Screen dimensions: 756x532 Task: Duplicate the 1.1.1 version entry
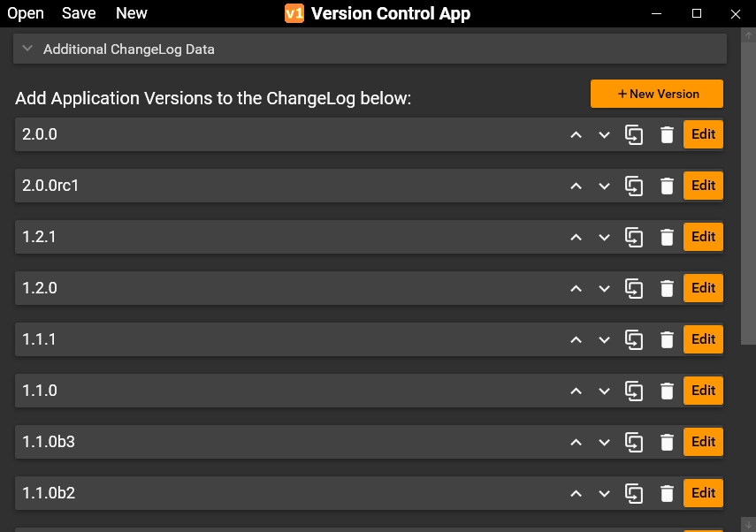pyautogui.click(x=634, y=340)
